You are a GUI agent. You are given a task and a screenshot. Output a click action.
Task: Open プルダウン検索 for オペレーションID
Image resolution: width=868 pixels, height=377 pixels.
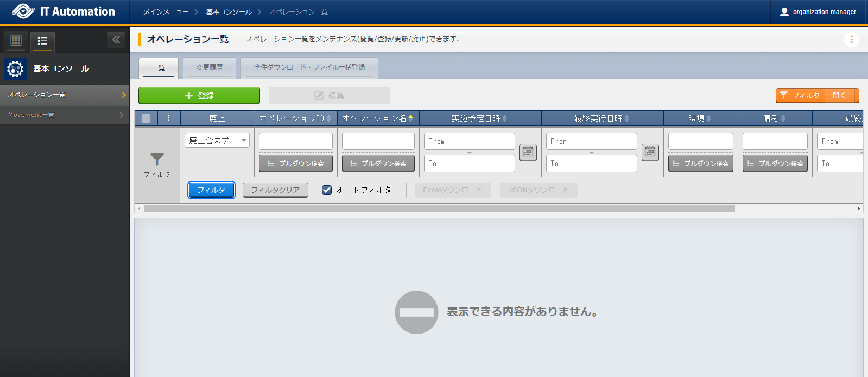[296, 164]
